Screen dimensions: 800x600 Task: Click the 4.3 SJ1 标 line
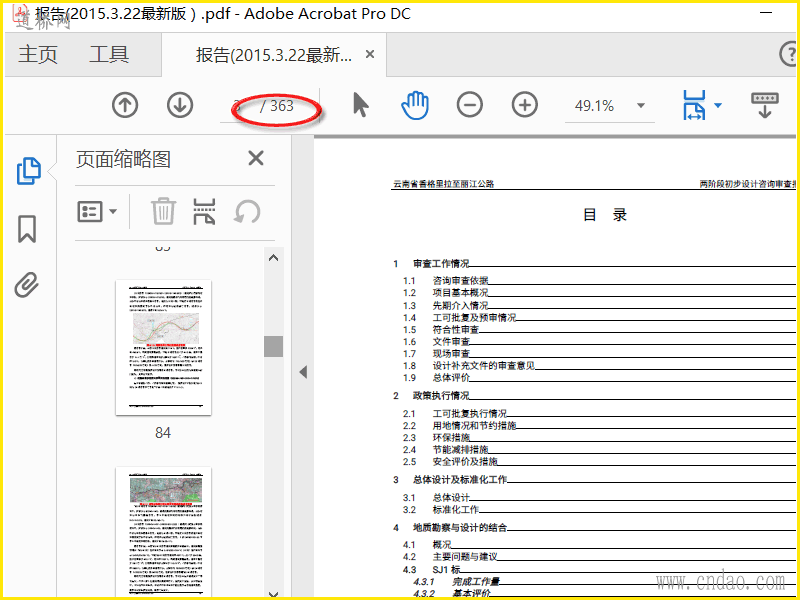click(599, 569)
